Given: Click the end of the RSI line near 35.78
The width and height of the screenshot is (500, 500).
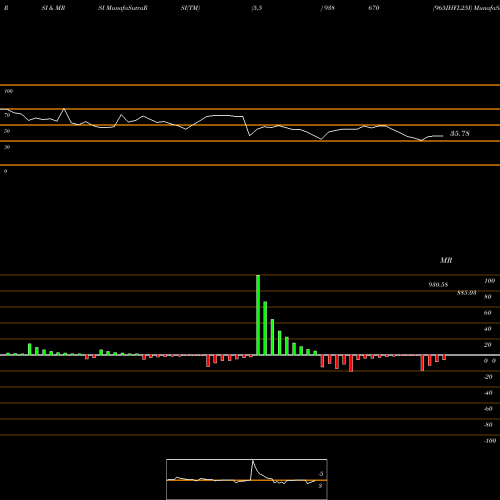Looking at the screenshot, I should tap(442, 136).
